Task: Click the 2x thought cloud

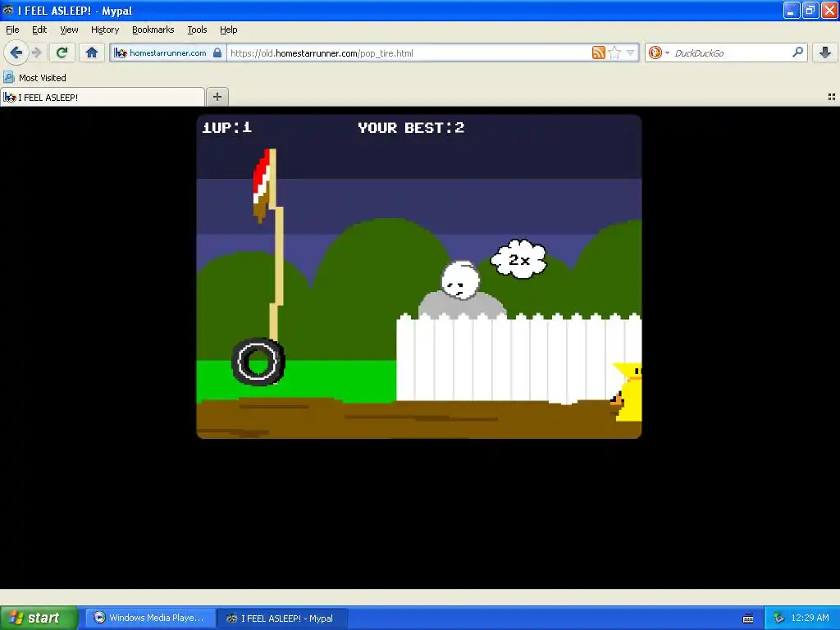Action: tap(518, 259)
